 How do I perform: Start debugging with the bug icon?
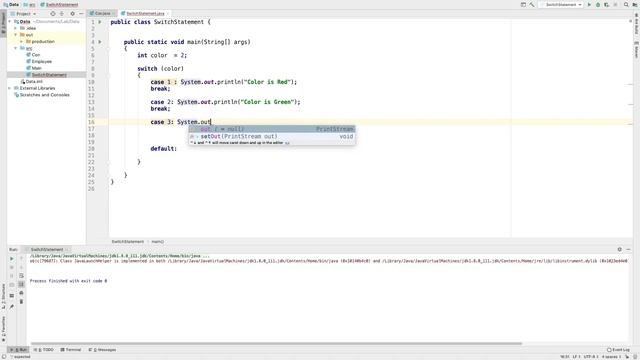point(598,4)
